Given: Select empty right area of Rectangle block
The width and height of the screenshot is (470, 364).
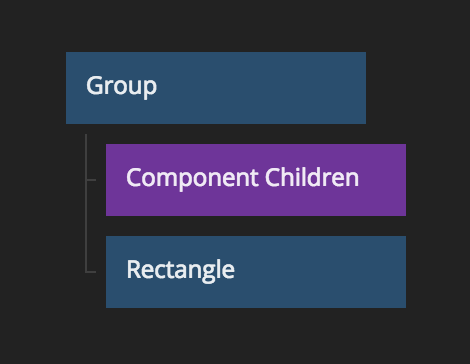Looking at the screenshot, I should pos(320,272).
